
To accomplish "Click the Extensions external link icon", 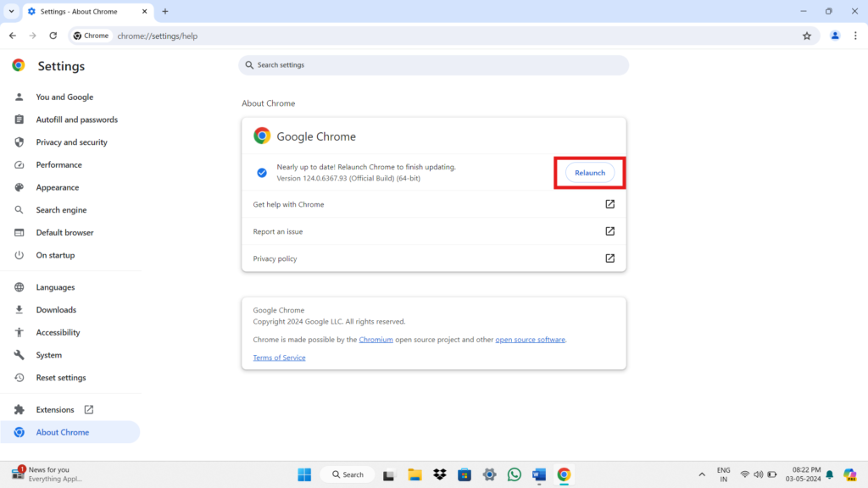I will pos(88,409).
